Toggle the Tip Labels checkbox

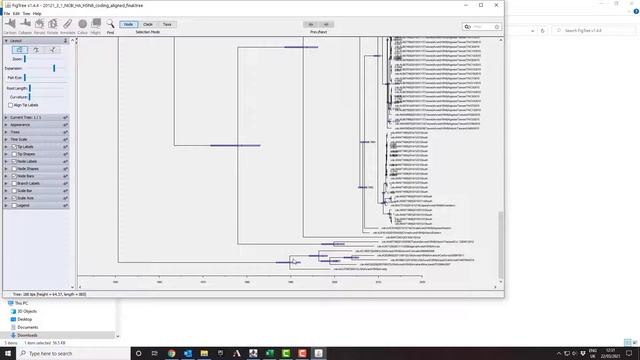click(14, 147)
